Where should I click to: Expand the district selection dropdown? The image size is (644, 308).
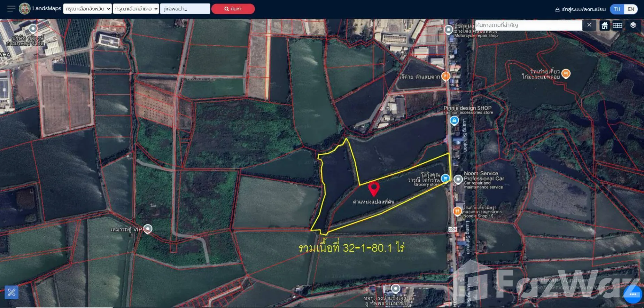click(136, 9)
